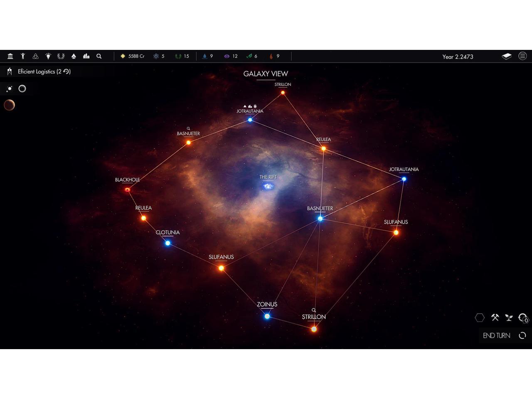Click the search magnifier in top bar
The width and height of the screenshot is (532, 399).
pos(99,56)
